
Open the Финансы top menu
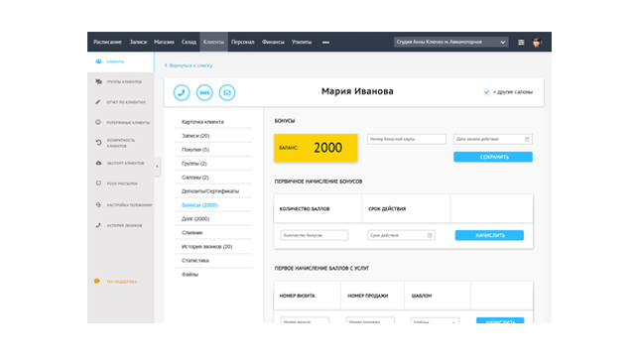pos(273,42)
